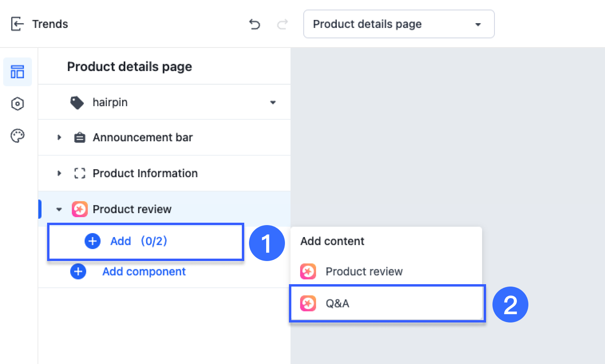This screenshot has width=605, height=364.
Task: Click the Announcement bar clipboard icon
Action: (79, 137)
